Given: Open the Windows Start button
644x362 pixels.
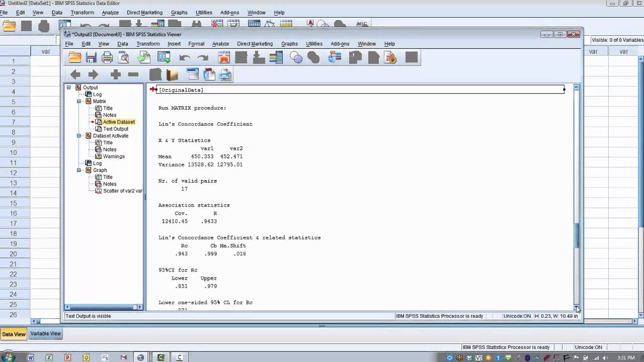Looking at the screenshot, I should point(9,357).
